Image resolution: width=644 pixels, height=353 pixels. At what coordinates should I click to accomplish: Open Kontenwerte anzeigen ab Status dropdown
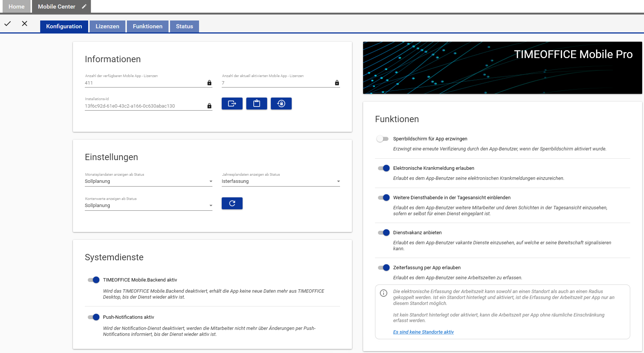tap(148, 206)
